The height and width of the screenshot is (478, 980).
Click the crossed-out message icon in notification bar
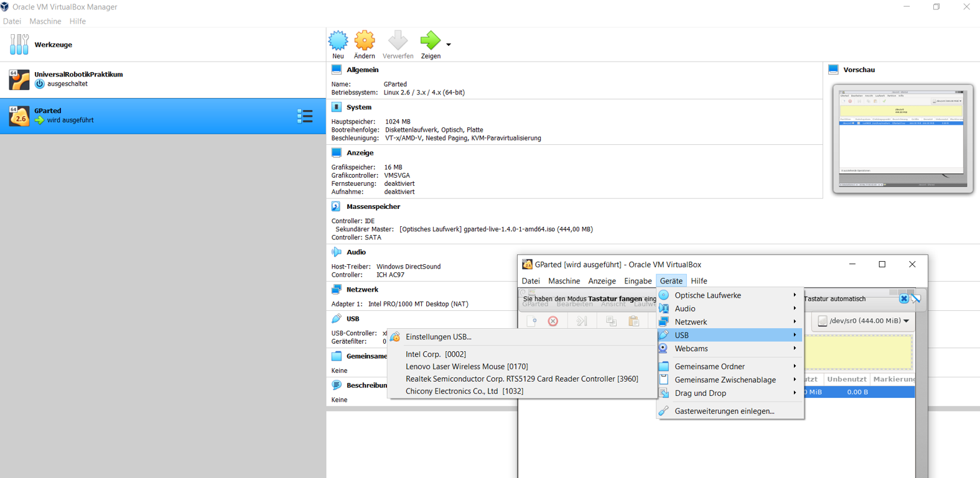pos(916,299)
